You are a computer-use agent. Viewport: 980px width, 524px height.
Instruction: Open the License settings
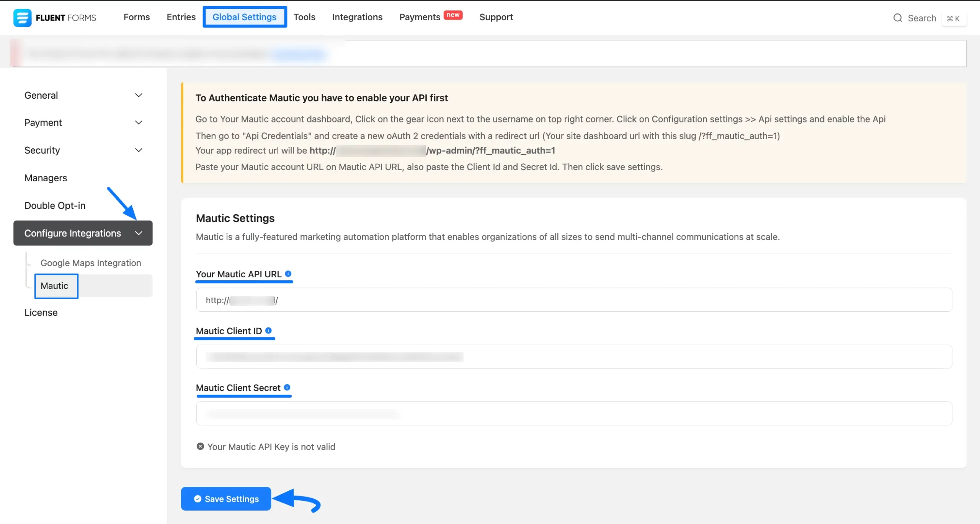[41, 312]
